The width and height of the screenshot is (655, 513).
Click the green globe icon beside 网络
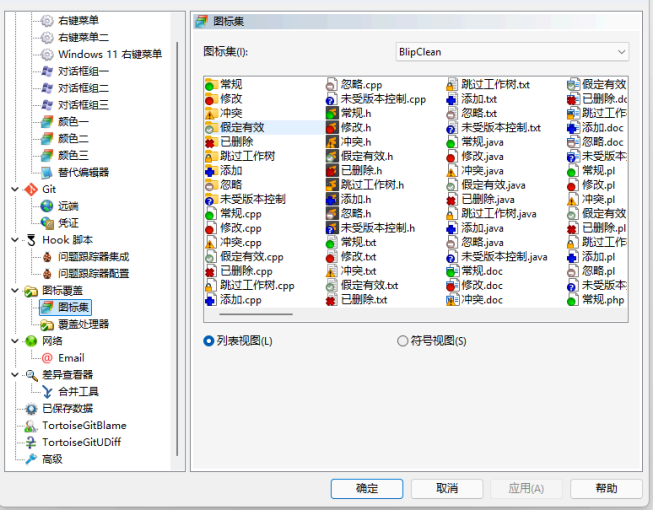pos(31,342)
